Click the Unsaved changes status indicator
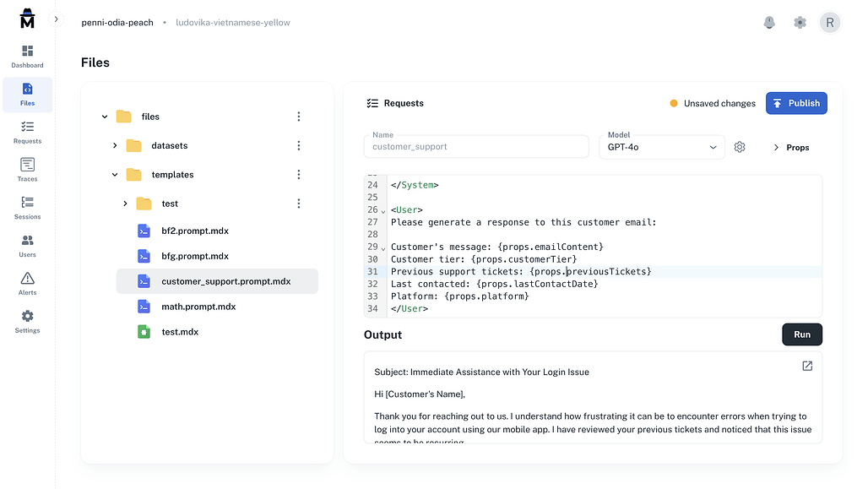Image resolution: width=868 pixels, height=489 pixels. tap(713, 104)
